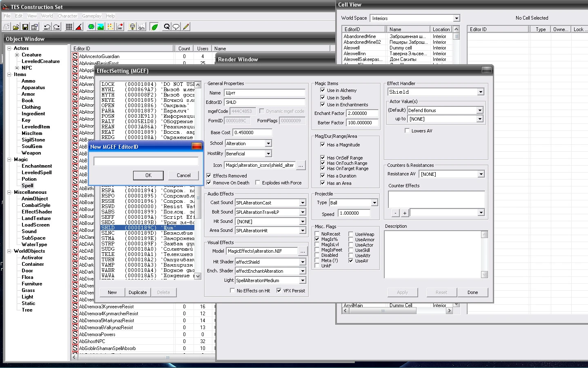Click the green leaf toolbar icon

click(154, 27)
